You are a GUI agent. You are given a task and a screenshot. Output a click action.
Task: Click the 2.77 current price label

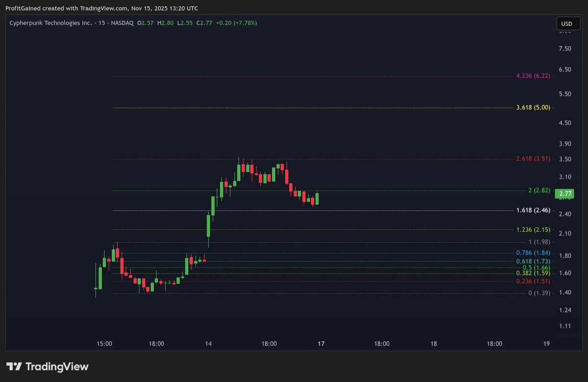(563, 194)
